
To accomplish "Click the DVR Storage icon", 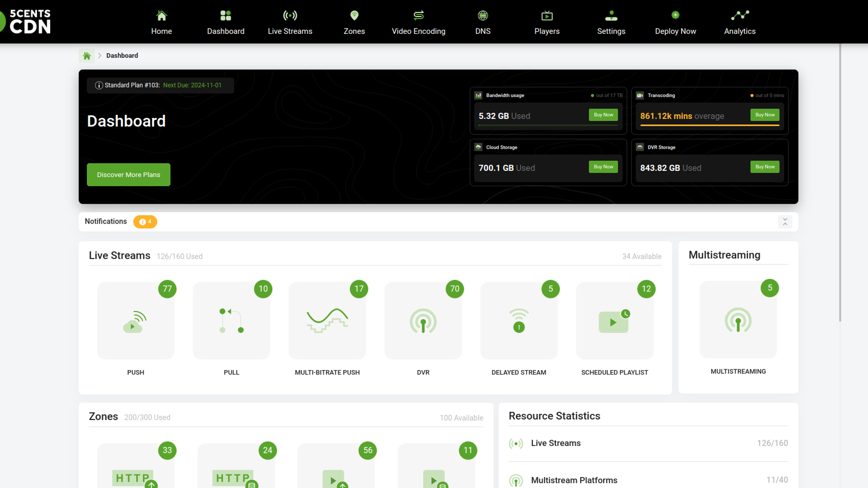I will [x=640, y=147].
